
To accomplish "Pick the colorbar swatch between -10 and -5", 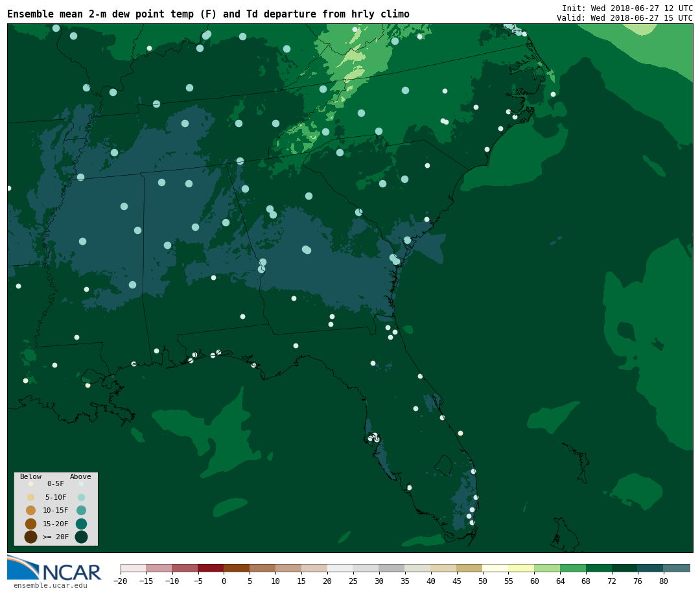I will pyautogui.click(x=185, y=568).
